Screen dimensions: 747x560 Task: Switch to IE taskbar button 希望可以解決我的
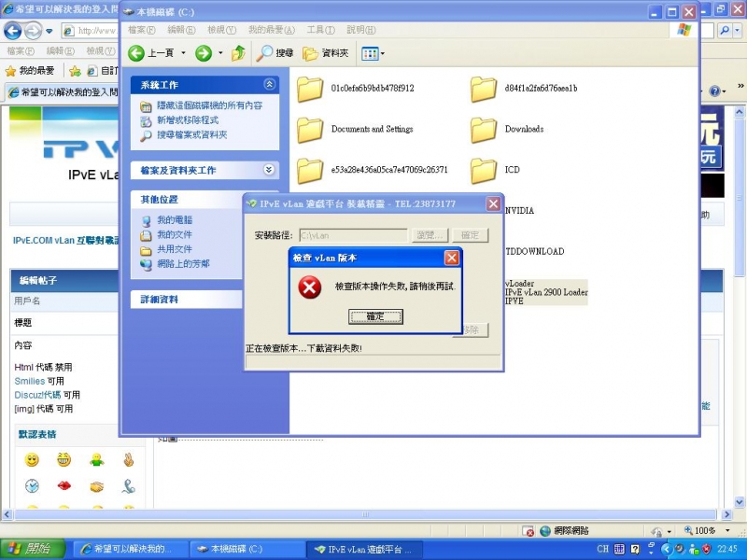129,549
